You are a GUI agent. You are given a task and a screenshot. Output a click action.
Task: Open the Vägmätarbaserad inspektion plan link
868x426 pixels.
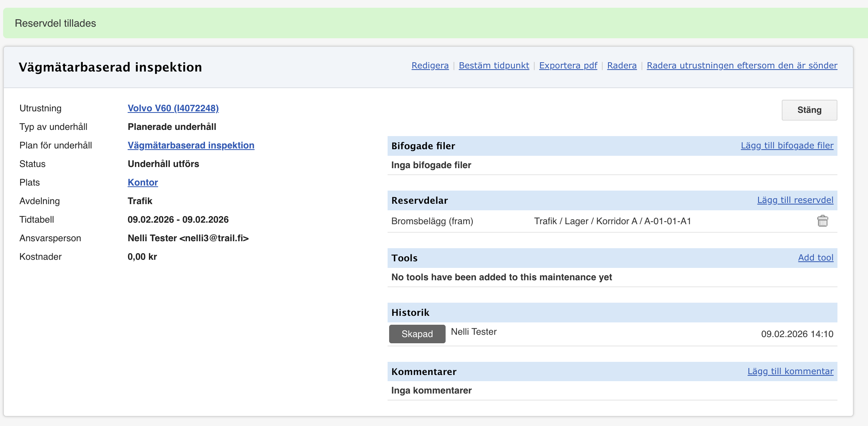click(191, 145)
